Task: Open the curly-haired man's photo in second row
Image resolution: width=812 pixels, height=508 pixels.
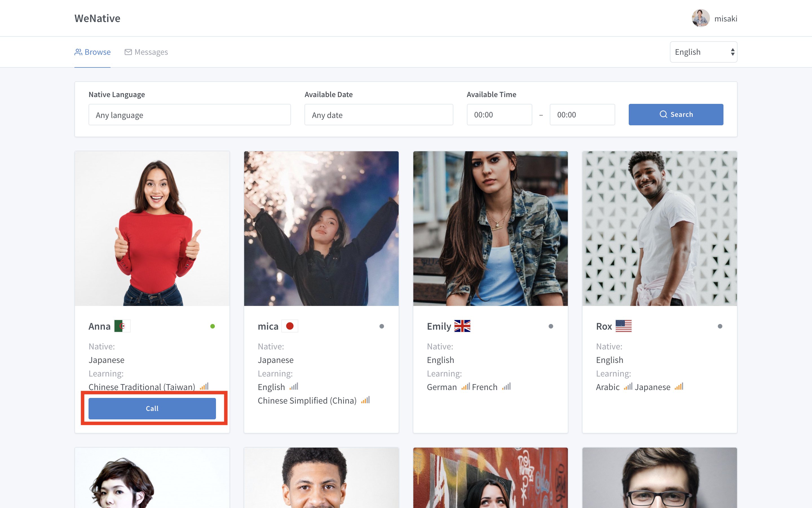Action: click(321, 478)
